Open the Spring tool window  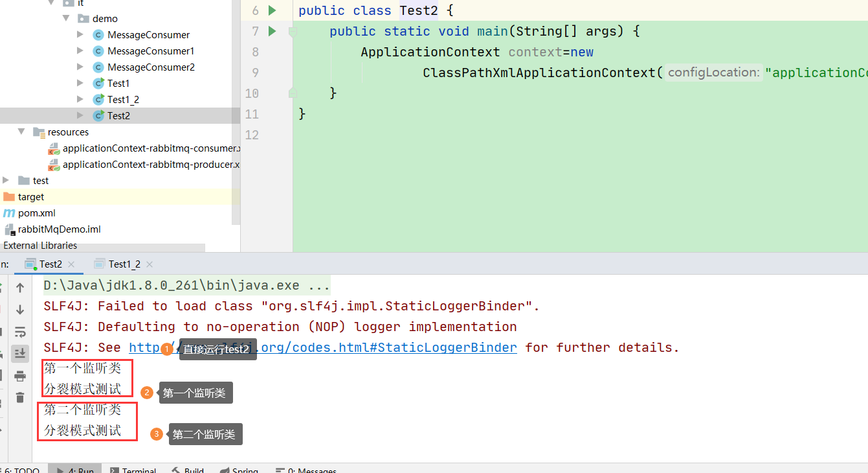(x=239, y=470)
